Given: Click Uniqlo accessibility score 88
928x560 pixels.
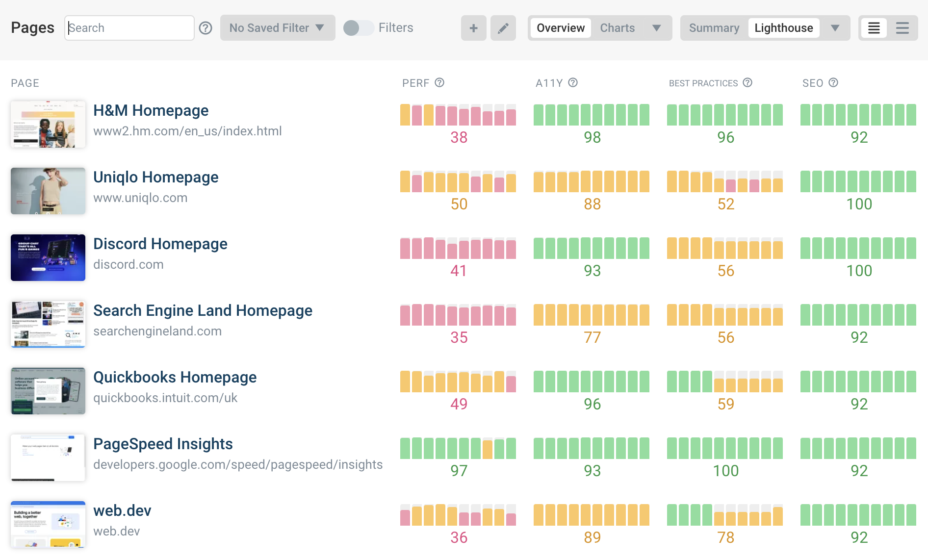Looking at the screenshot, I should [x=593, y=204].
